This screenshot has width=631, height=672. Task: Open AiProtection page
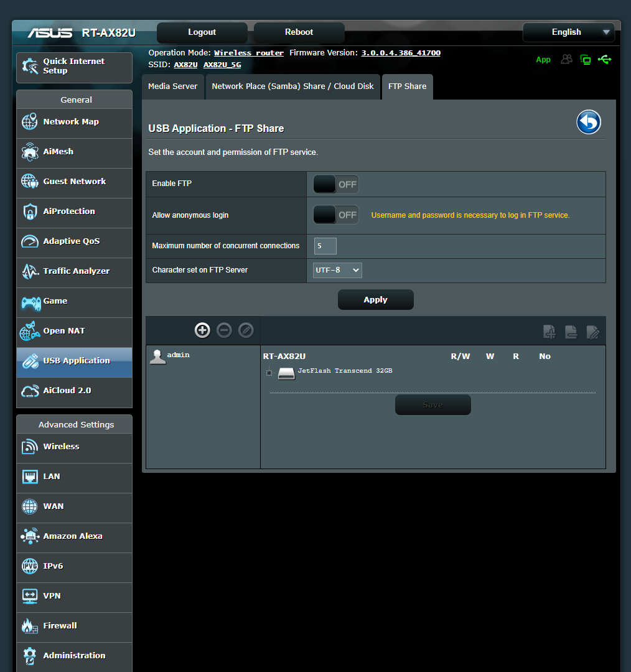point(74,213)
